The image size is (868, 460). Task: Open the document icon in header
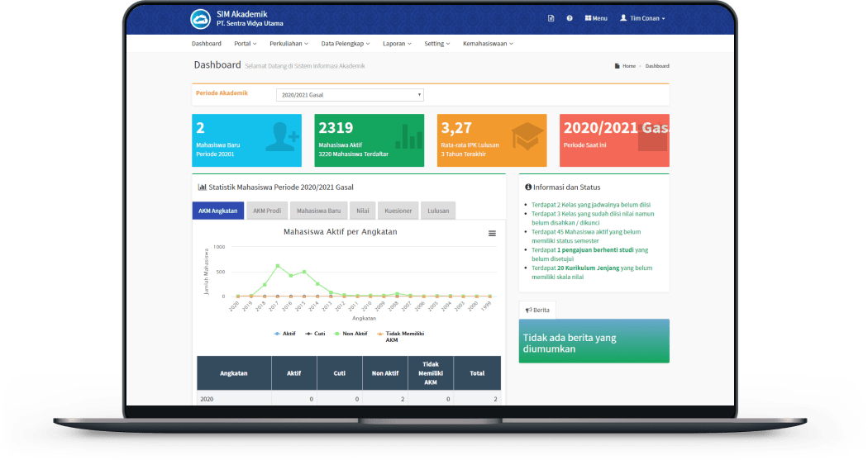pos(551,18)
